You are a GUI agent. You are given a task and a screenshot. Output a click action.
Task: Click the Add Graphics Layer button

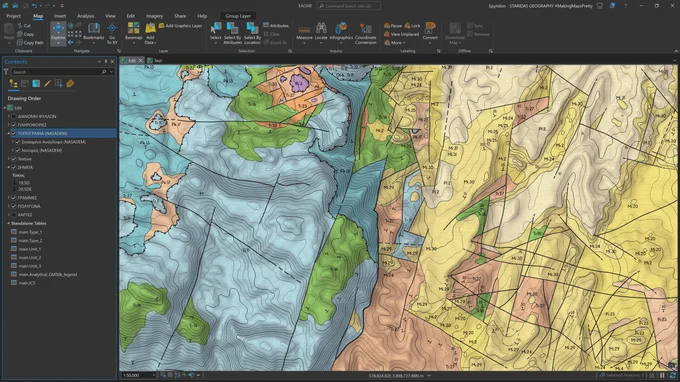point(180,26)
